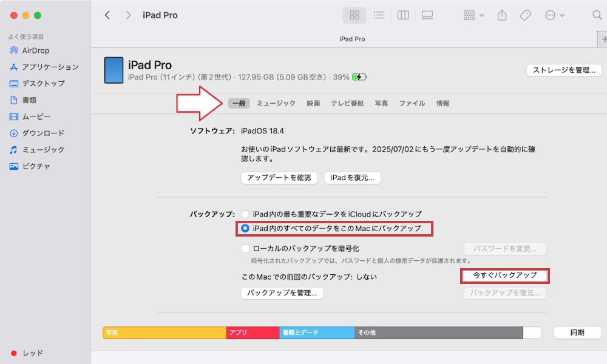Screen dimensions: 607x364
Task: Open ミュージック folder in the sidebar
Action: [37, 149]
